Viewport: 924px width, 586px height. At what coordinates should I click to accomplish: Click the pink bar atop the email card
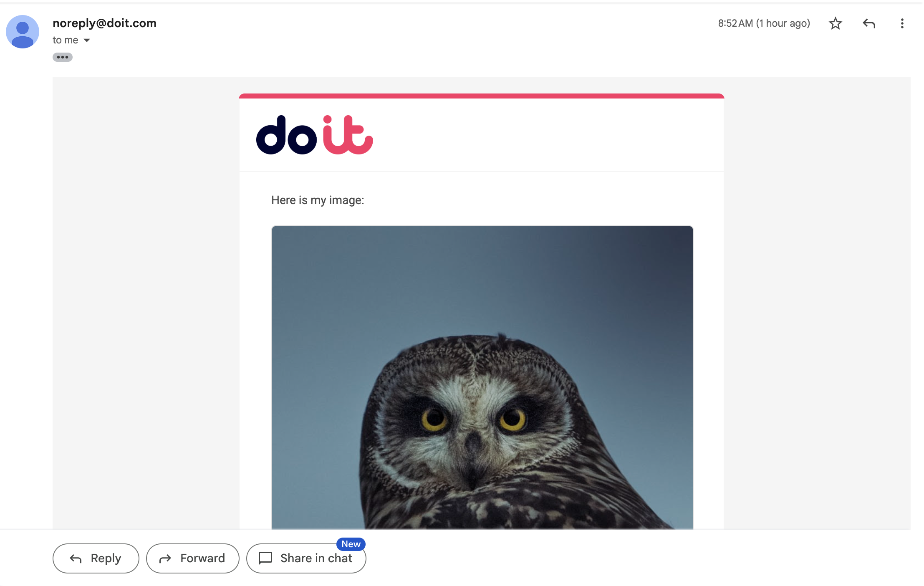pos(481,96)
